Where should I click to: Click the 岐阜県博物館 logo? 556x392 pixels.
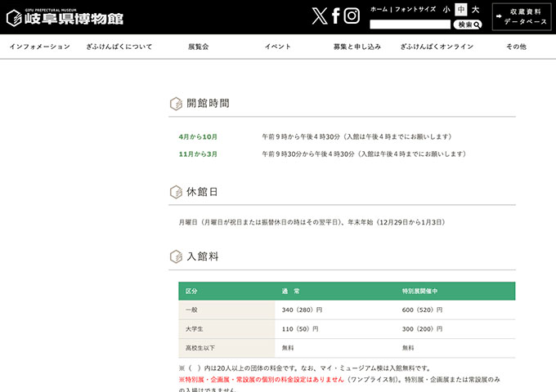coord(65,17)
